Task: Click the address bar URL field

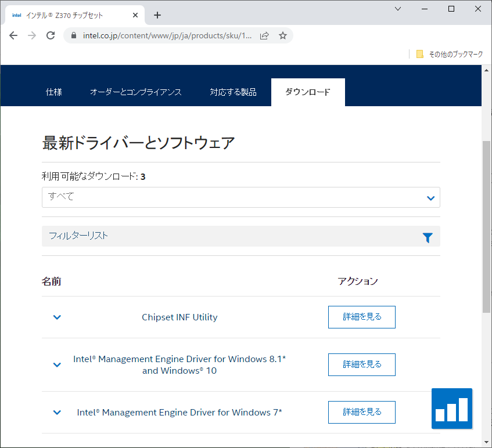Action: click(x=167, y=35)
